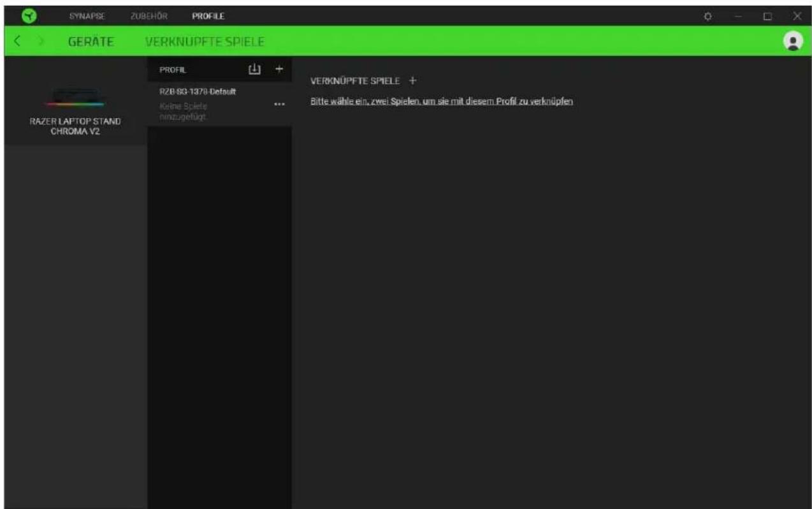Screen dimensions: 812x509
Task: Click the RAZER LAPTOP STAND CHROMA V2 label
Action: click(x=76, y=127)
